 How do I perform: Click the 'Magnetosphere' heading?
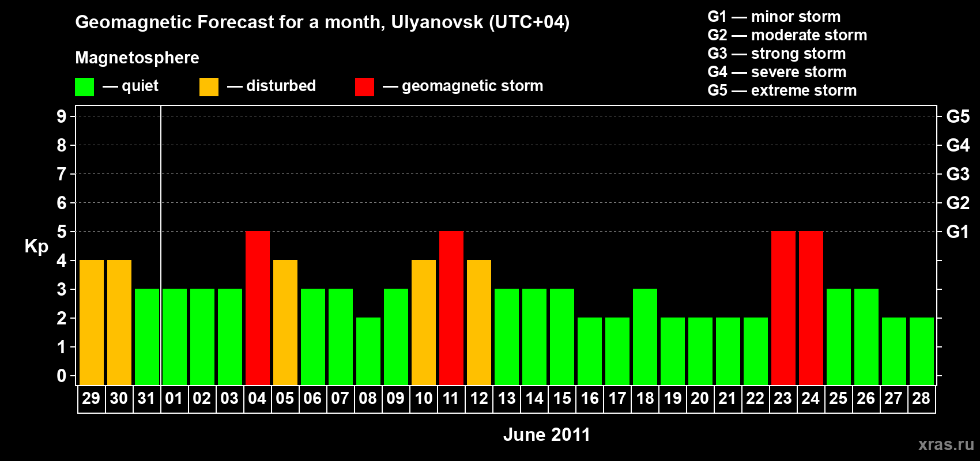point(137,58)
